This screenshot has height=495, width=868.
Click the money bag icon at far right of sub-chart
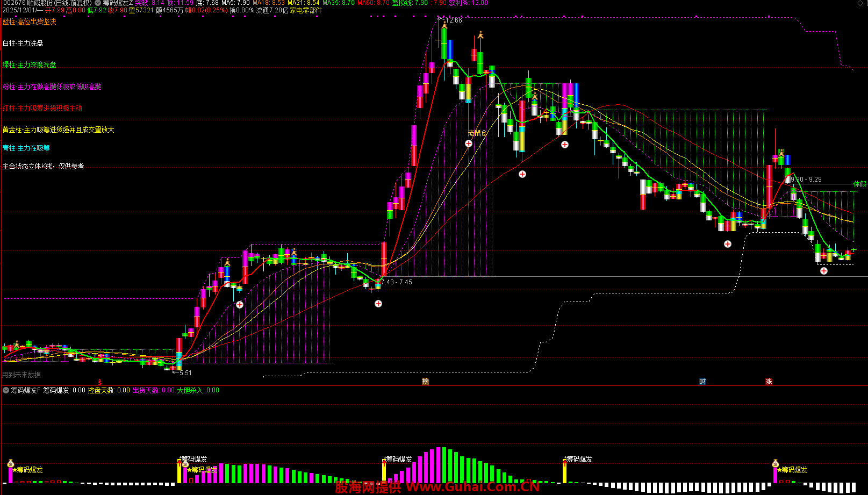pyautogui.click(x=775, y=463)
